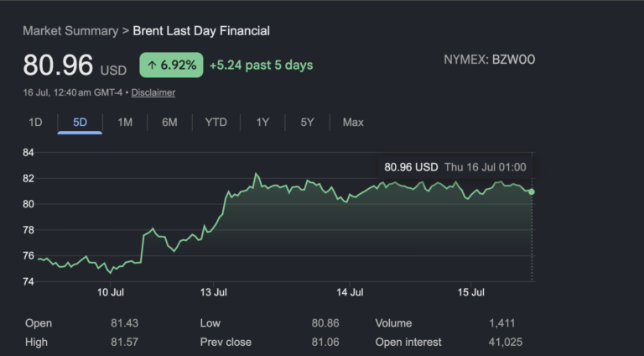Click the 74 y-axis label
The width and height of the screenshot is (644, 356).
click(x=29, y=281)
